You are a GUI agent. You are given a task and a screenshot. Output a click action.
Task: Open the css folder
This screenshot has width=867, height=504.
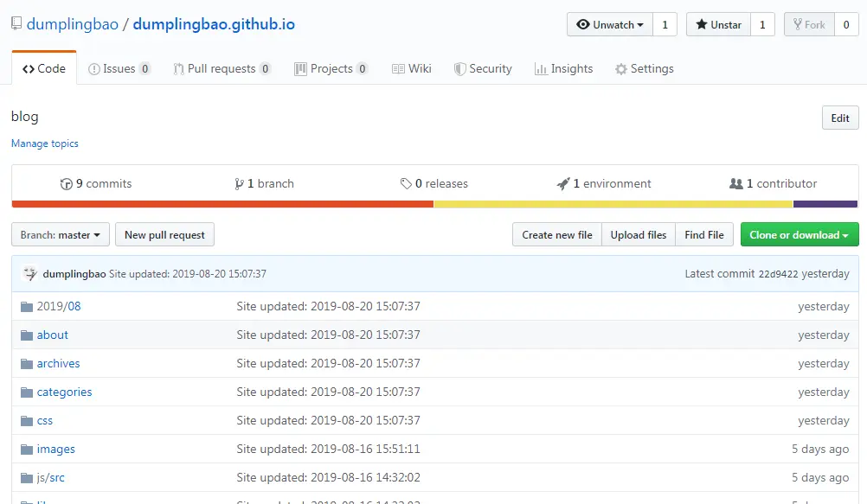click(x=45, y=420)
